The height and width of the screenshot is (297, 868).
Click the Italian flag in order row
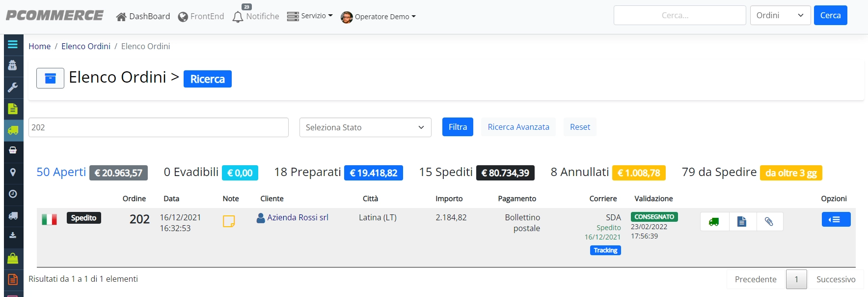point(49,219)
